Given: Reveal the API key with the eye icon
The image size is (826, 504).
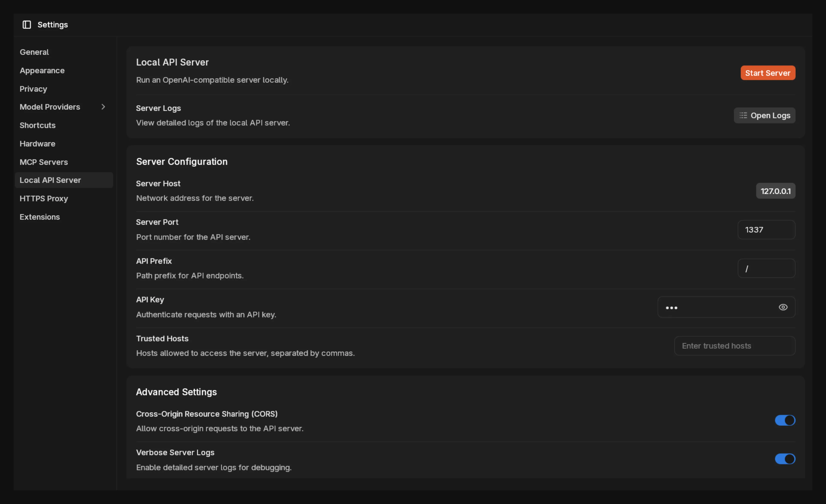Looking at the screenshot, I should (783, 307).
